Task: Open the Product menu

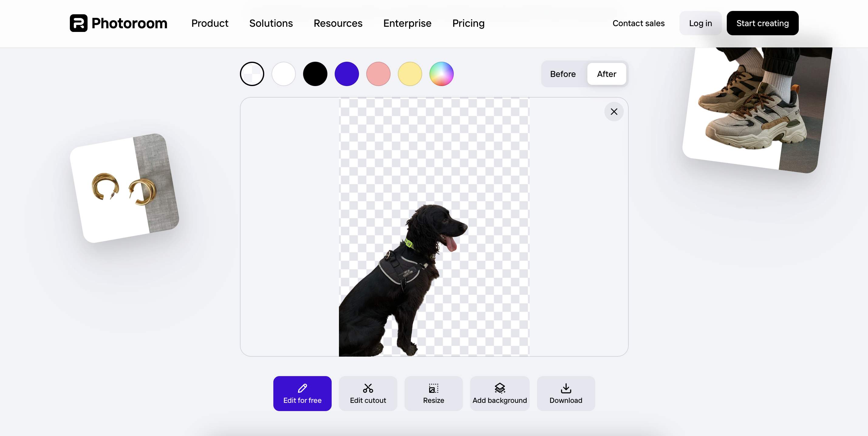Action: [210, 23]
